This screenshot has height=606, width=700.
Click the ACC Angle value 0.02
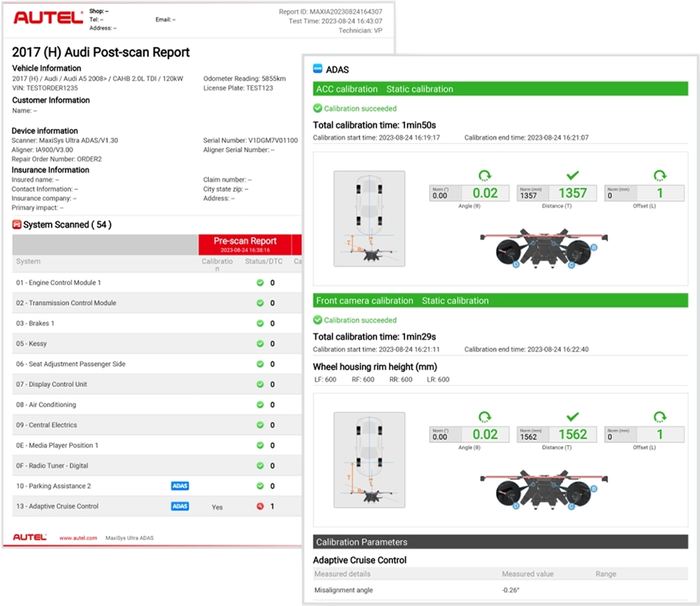[x=485, y=193]
